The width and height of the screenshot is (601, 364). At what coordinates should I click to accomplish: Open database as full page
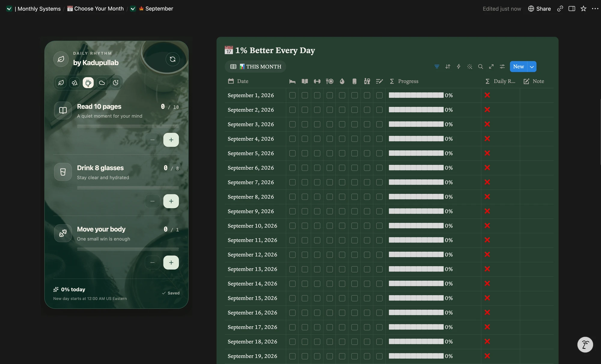491,67
